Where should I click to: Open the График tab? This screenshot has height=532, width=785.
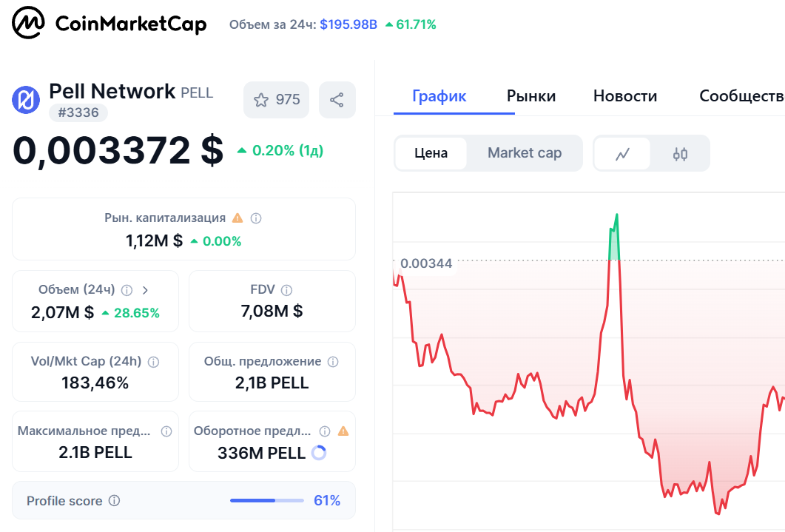coord(439,96)
